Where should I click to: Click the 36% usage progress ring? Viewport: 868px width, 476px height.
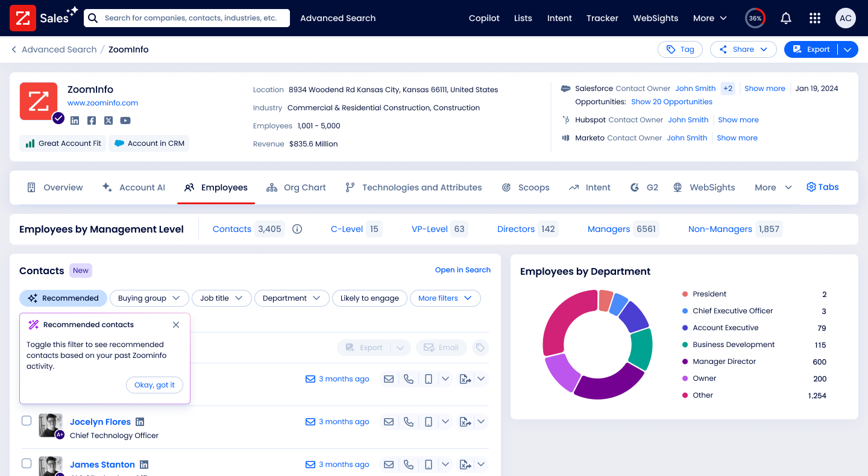(755, 18)
